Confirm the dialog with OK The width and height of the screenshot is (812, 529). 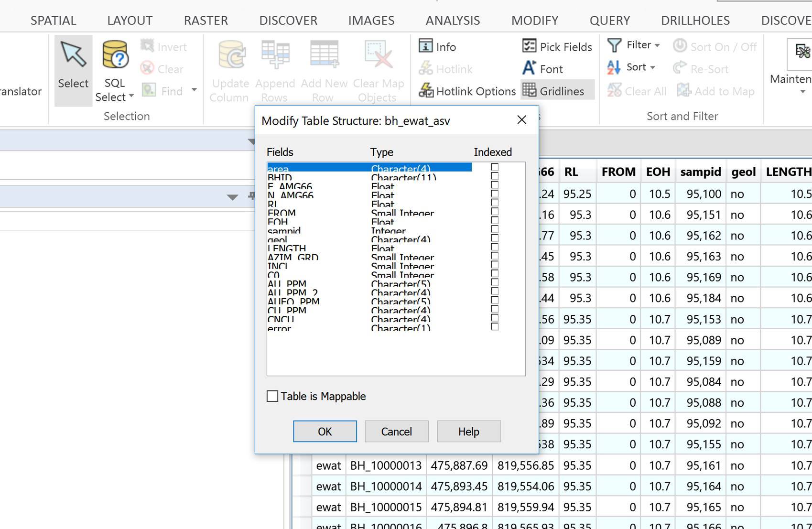coord(325,432)
